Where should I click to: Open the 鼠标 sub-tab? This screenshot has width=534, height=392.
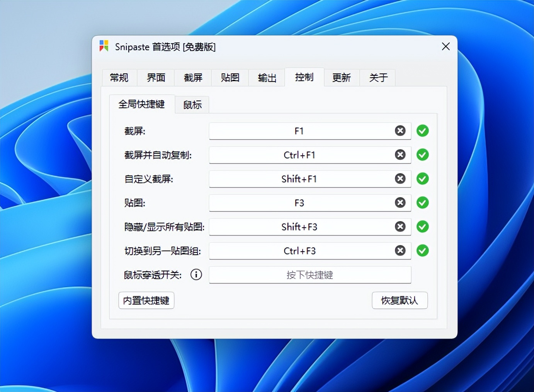pos(192,104)
